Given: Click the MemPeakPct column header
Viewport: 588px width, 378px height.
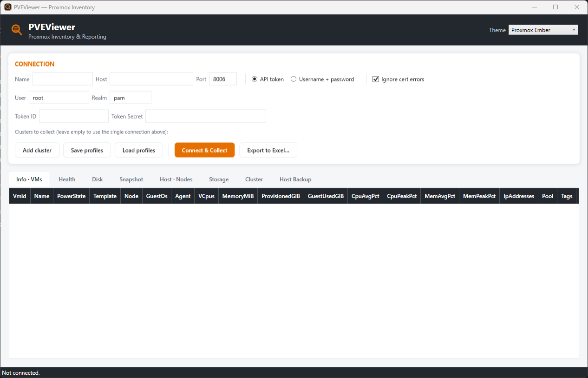Looking at the screenshot, I should coord(480,196).
